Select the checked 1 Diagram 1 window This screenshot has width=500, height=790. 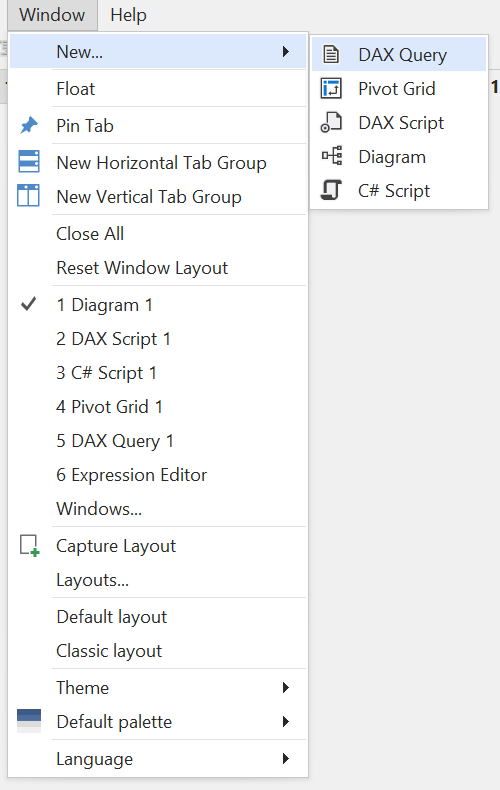point(158,305)
